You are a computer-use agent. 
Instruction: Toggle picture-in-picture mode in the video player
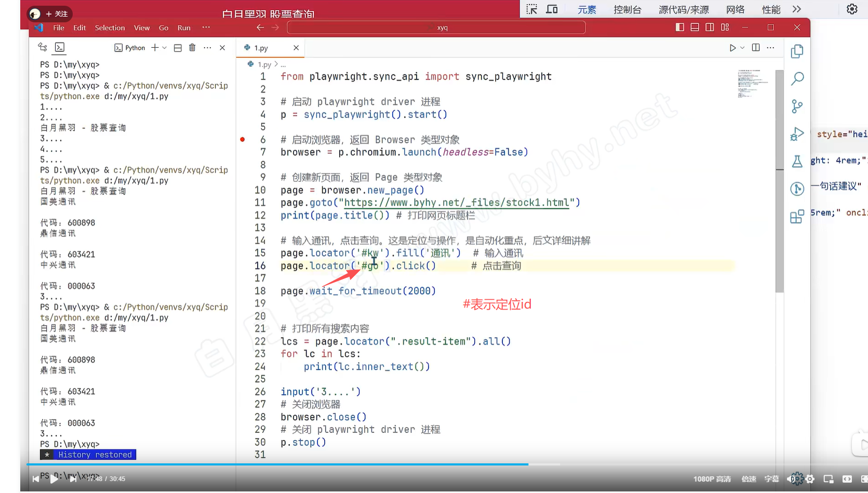coord(829,479)
